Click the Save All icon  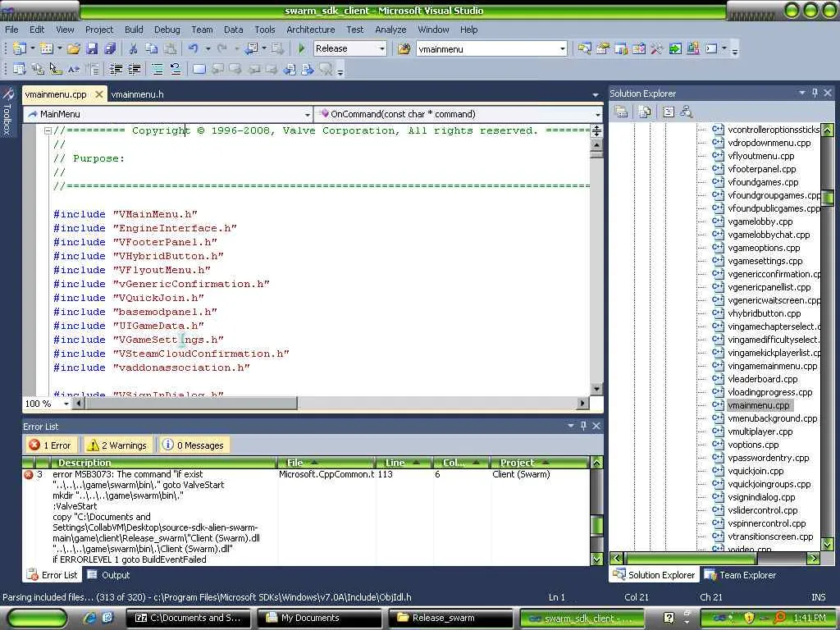[x=111, y=48]
